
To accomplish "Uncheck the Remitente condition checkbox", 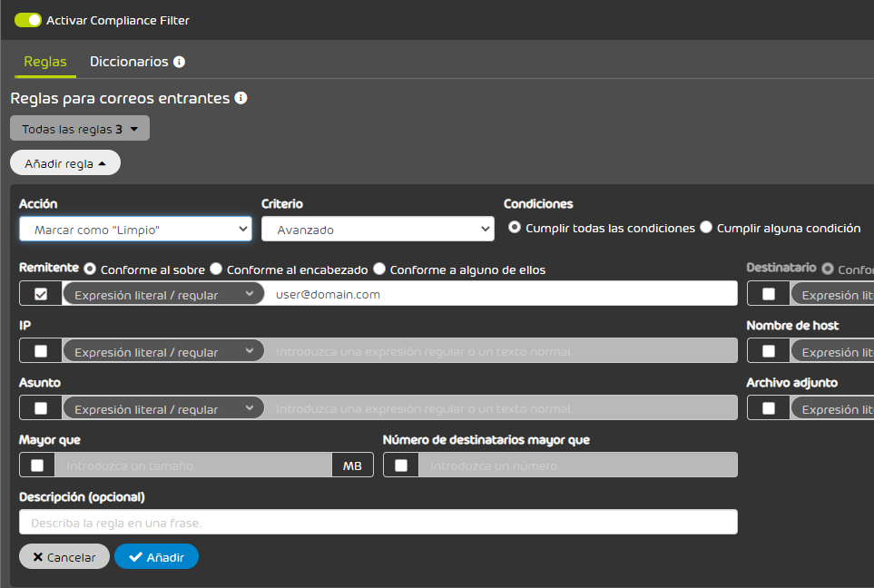I will [x=41, y=294].
